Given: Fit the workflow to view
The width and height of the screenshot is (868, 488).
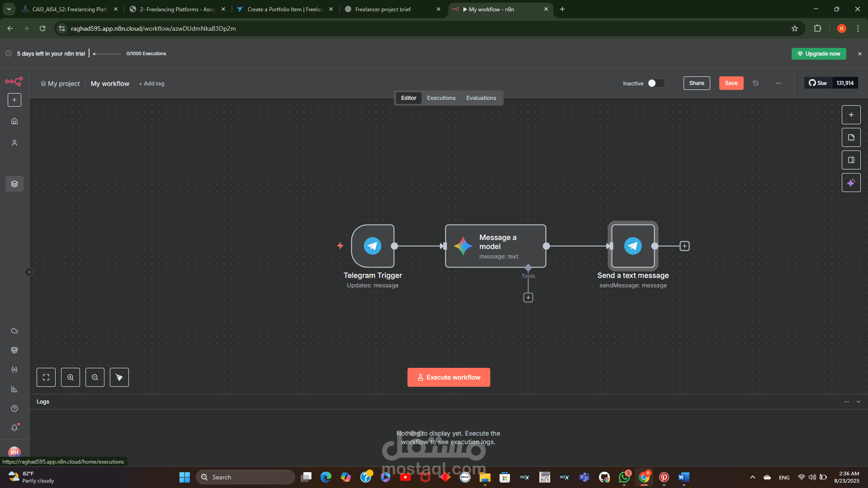Looking at the screenshot, I should [46, 377].
